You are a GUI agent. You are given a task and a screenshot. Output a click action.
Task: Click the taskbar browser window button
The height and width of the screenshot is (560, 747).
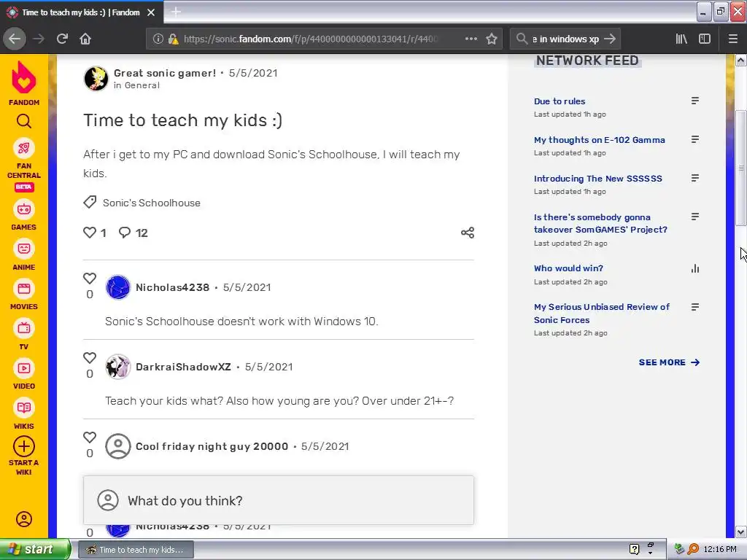(x=136, y=550)
